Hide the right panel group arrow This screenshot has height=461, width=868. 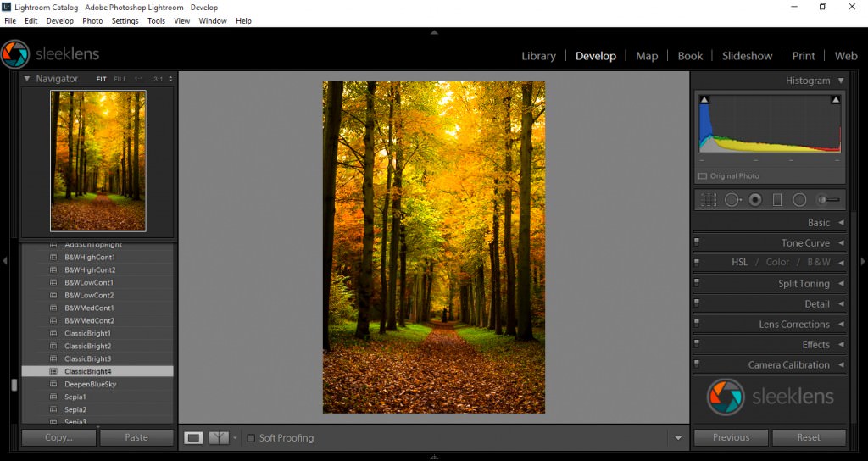click(x=863, y=261)
